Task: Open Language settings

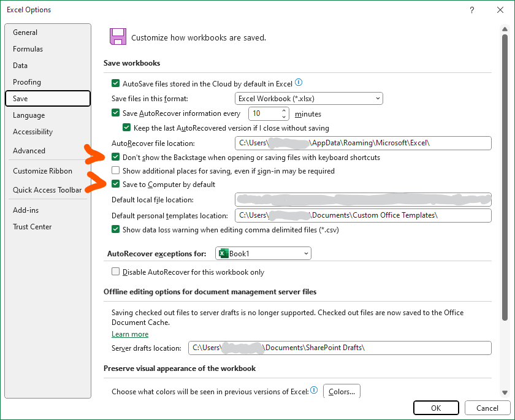Action: coord(48,115)
